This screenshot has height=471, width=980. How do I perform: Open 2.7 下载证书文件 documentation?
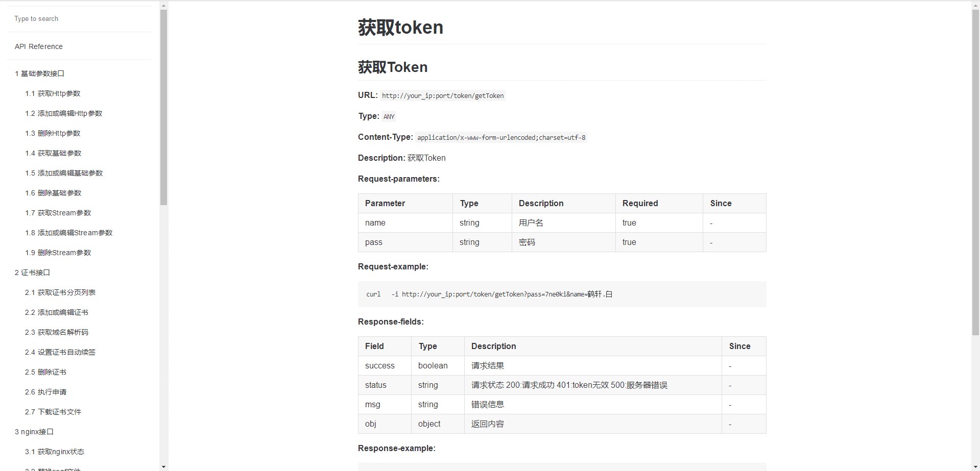(x=53, y=411)
